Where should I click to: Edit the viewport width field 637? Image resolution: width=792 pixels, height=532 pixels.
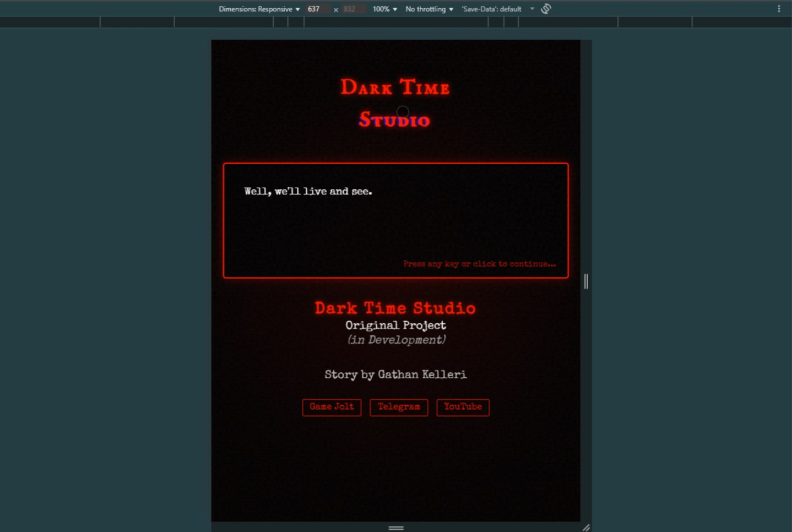click(318, 9)
